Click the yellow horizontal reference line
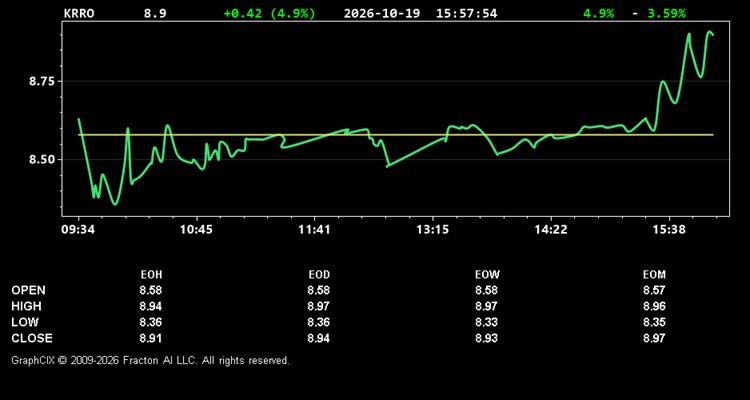Viewport: 750px width, 400px height. coord(396,135)
